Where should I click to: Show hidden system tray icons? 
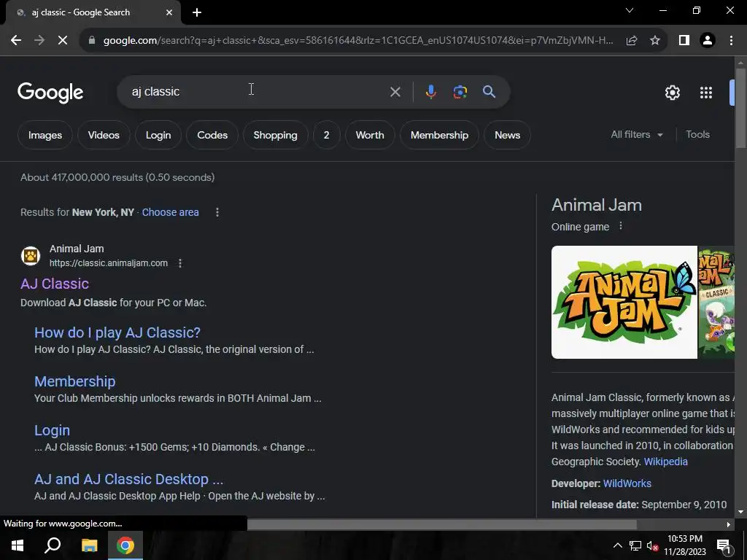(x=617, y=545)
